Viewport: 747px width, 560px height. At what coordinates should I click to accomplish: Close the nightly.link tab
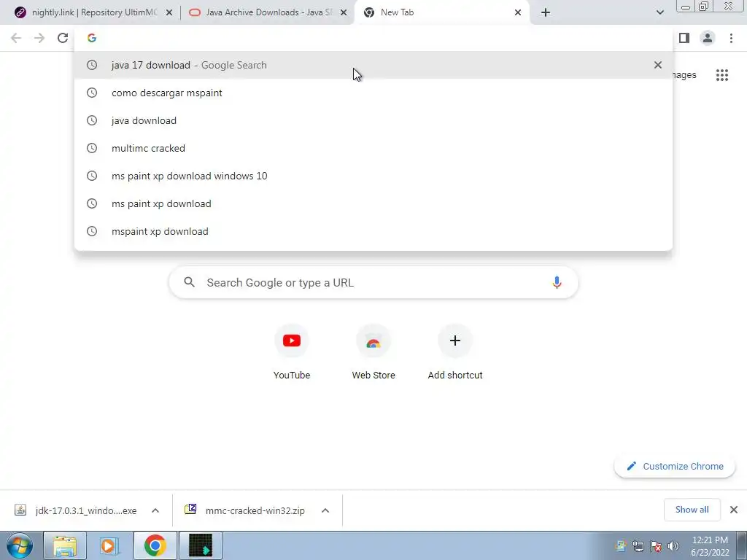point(169,12)
